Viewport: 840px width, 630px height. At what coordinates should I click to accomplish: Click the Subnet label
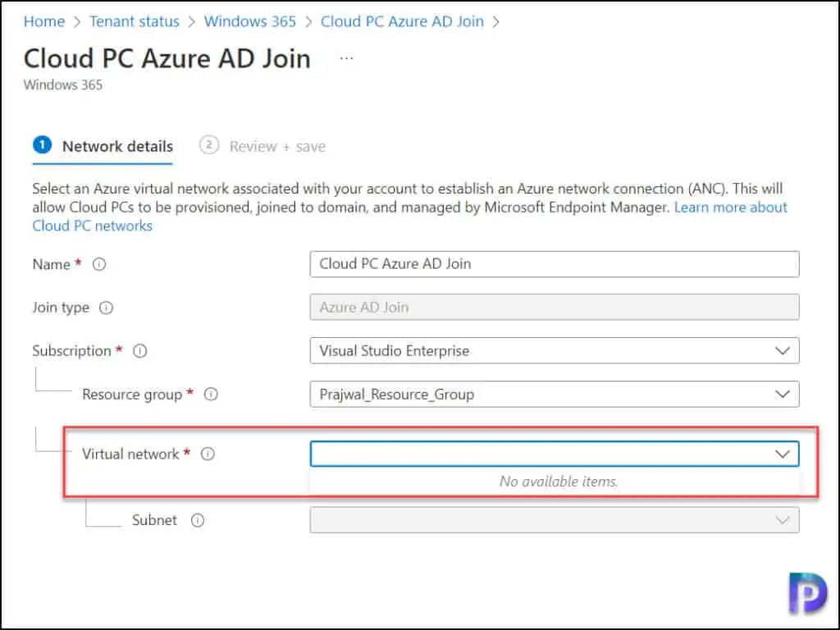(x=154, y=520)
